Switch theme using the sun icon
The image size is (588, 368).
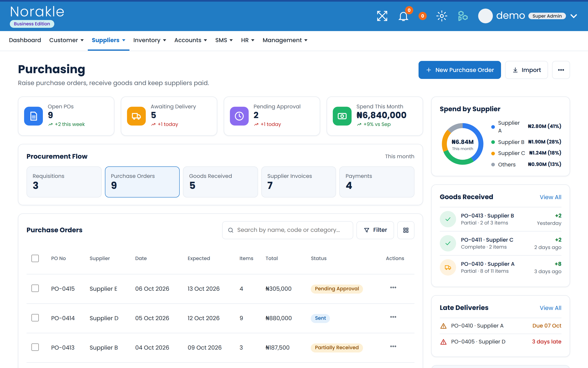tap(442, 16)
